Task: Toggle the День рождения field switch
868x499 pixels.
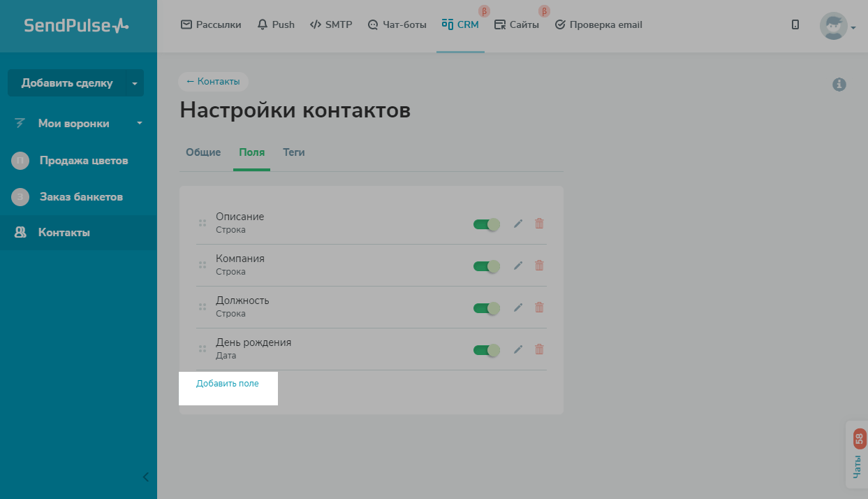Action: [486, 350]
